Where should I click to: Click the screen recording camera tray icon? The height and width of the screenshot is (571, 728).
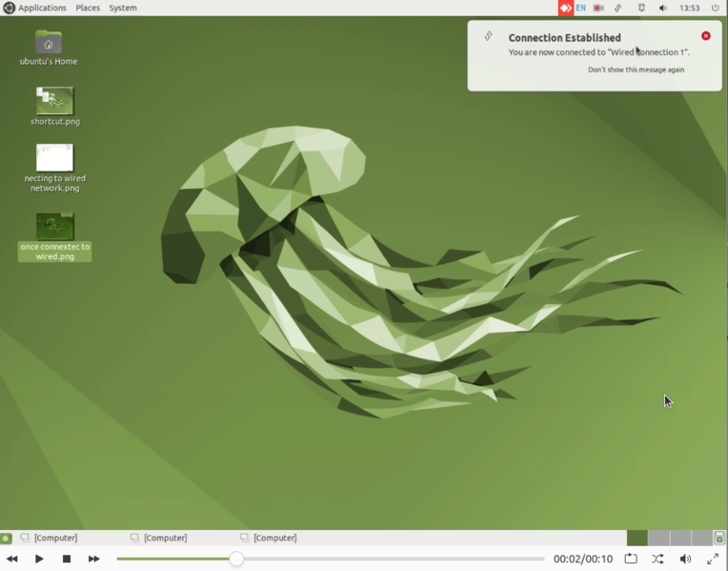598,8
